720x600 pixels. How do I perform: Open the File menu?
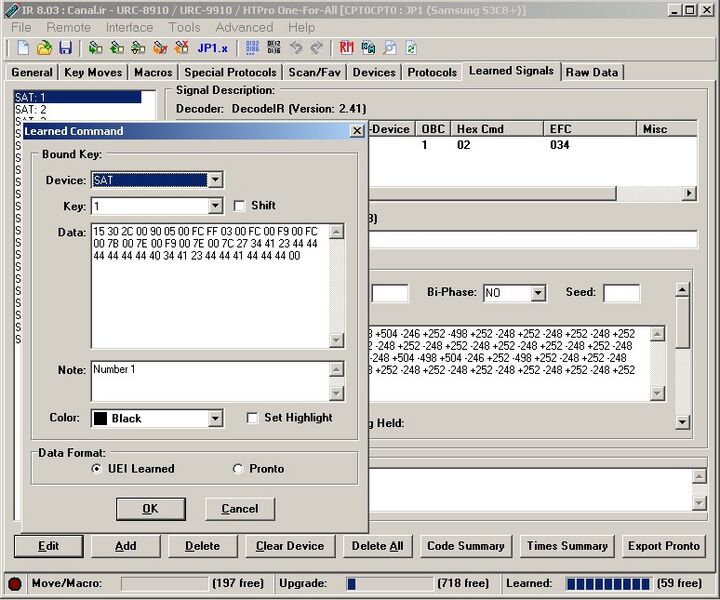pos(21,28)
